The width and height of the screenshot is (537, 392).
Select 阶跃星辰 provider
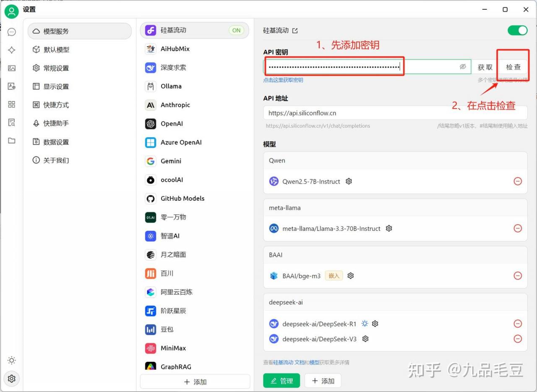click(x=195, y=311)
